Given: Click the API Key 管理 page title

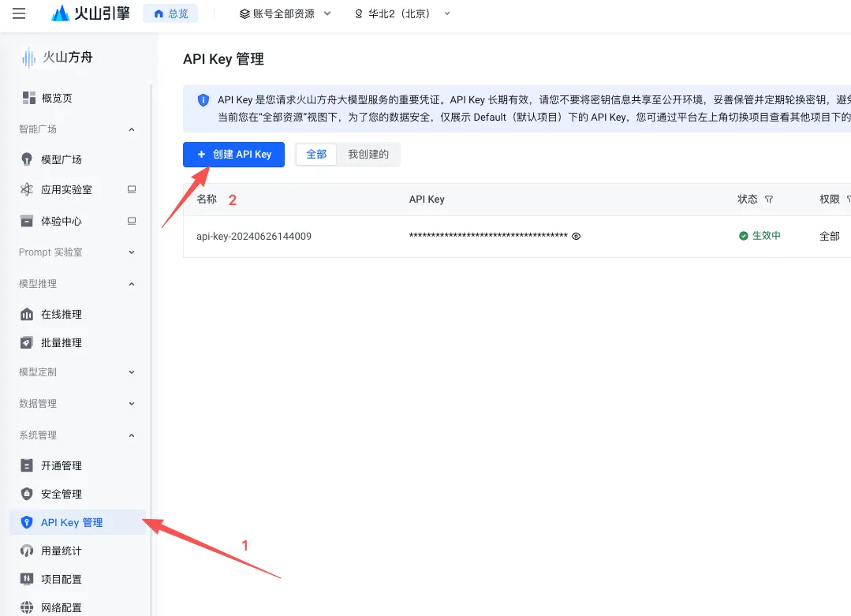Looking at the screenshot, I should 224,59.
